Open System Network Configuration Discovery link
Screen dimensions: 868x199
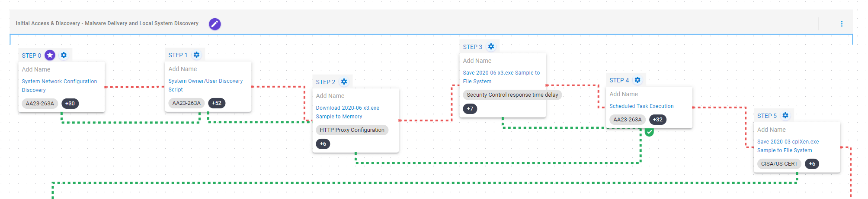pos(59,85)
